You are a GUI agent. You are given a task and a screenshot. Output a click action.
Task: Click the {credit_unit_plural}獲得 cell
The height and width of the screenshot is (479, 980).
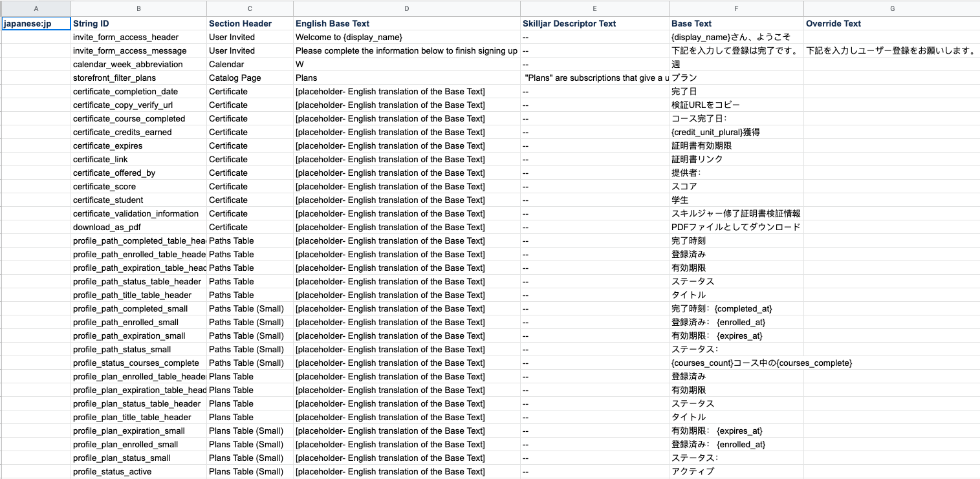point(737,133)
